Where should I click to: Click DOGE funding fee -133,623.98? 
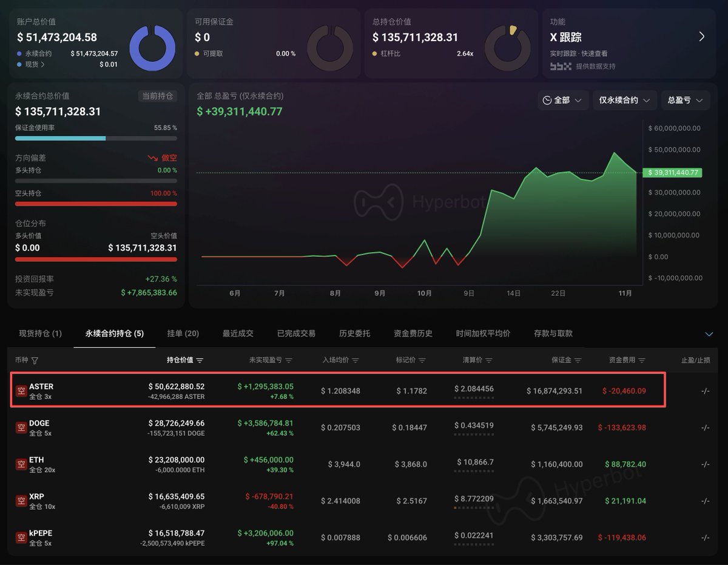pyautogui.click(x=622, y=427)
